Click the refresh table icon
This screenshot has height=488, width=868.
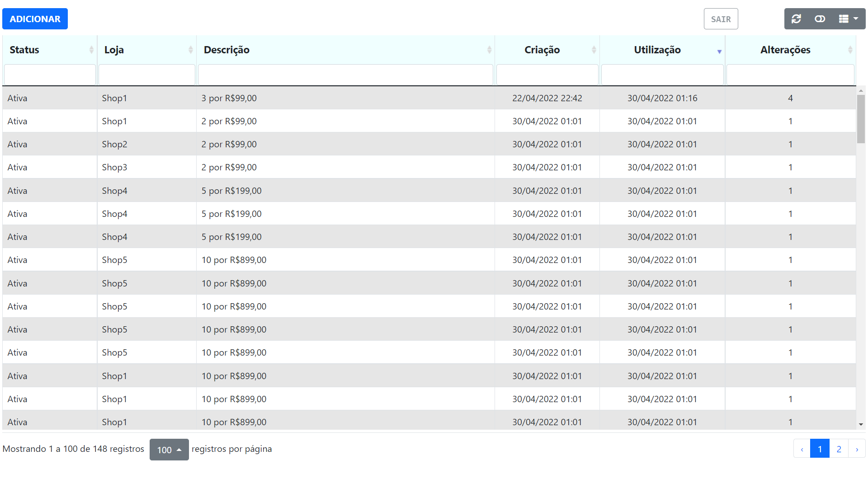796,19
